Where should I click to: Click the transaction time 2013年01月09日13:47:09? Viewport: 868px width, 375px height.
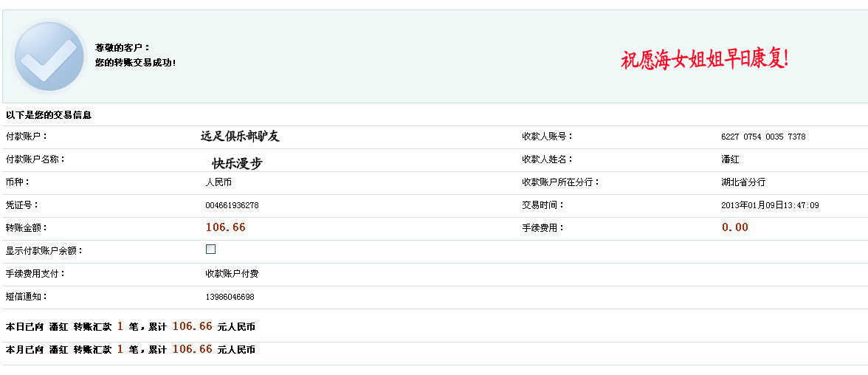point(770,205)
